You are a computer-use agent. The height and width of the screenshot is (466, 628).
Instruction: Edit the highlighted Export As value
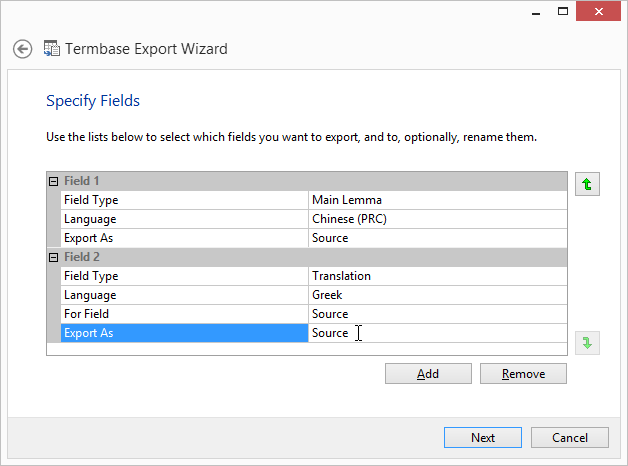click(x=440, y=333)
